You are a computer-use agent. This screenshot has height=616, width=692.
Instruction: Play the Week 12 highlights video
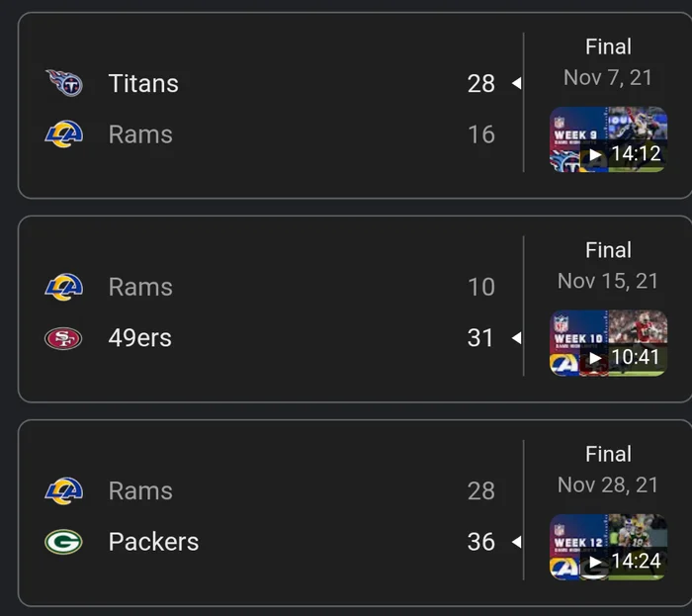coord(608,547)
